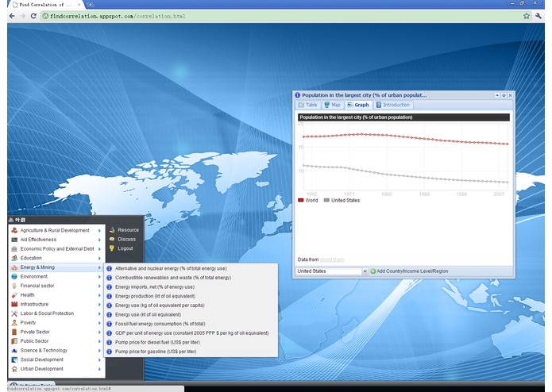Click the Public Sector icon
Viewport: 552px width, 392px height.
14,341
